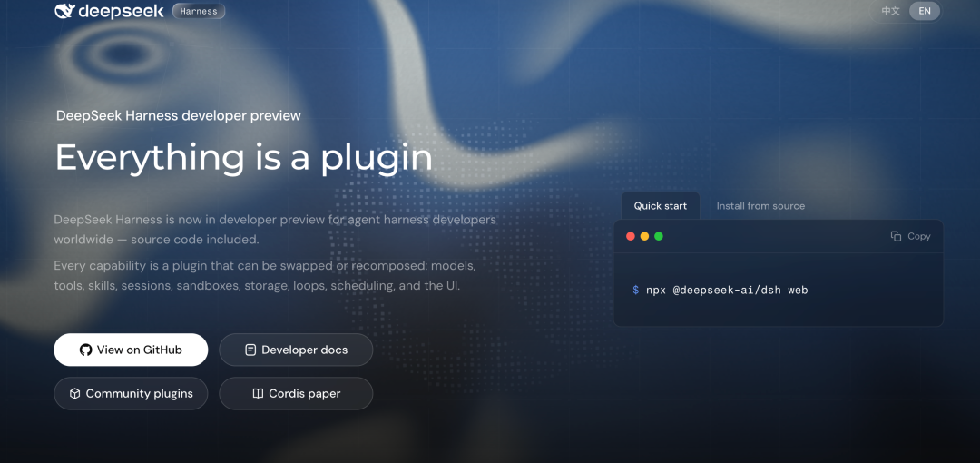Click the paragraph starting DeepSeek Harness is now
The width and height of the screenshot is (980, 463).
point(275,230)
